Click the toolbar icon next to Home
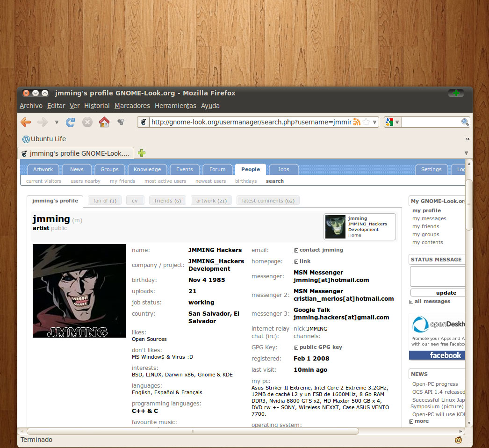 (x=121, y=122)
